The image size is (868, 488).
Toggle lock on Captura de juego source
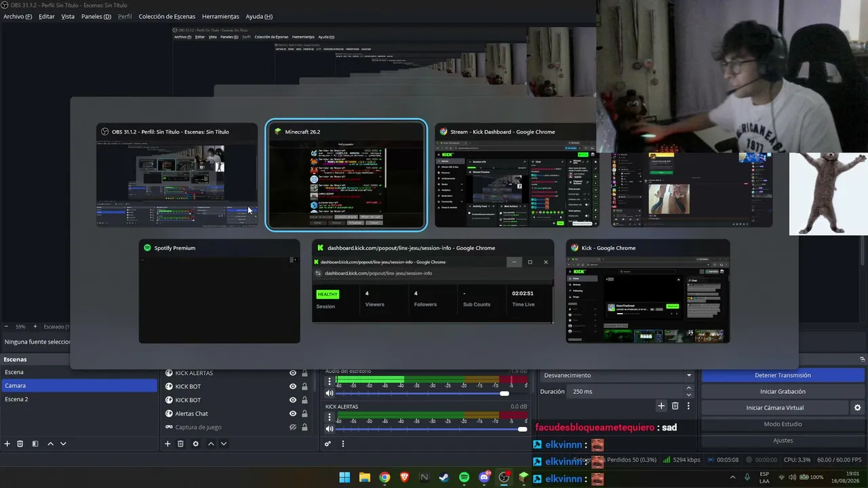[304, 427]
